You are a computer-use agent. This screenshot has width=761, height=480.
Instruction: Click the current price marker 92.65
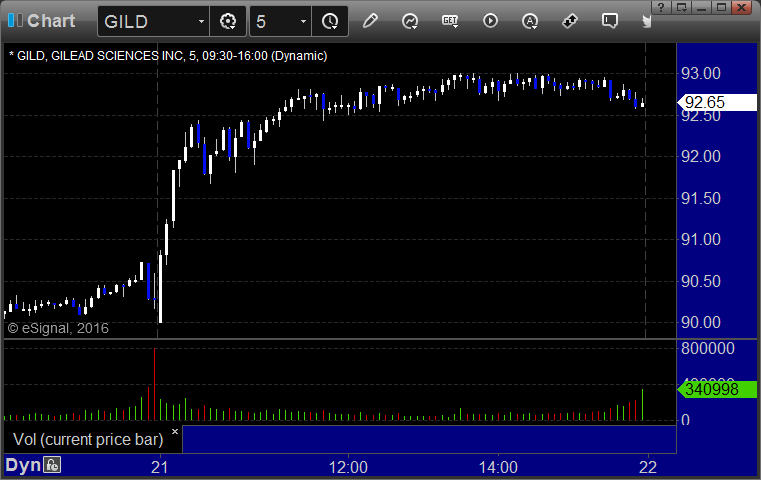[x=717, y=102]
